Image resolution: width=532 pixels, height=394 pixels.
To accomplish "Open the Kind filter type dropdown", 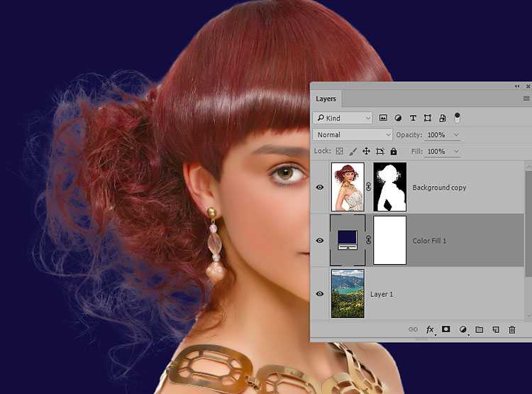I will click(343, 118).
